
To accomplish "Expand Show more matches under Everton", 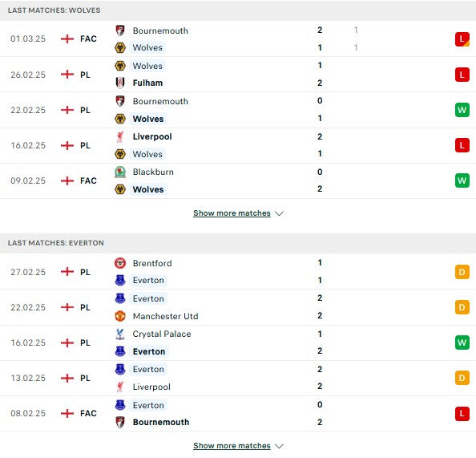I will (232, 445).
